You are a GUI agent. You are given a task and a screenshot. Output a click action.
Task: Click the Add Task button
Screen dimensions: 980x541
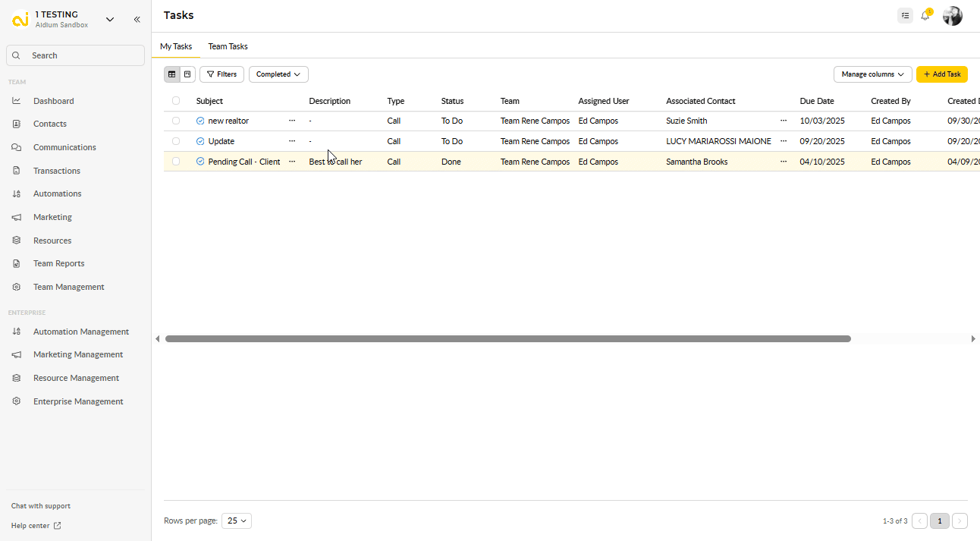[941, 74]
